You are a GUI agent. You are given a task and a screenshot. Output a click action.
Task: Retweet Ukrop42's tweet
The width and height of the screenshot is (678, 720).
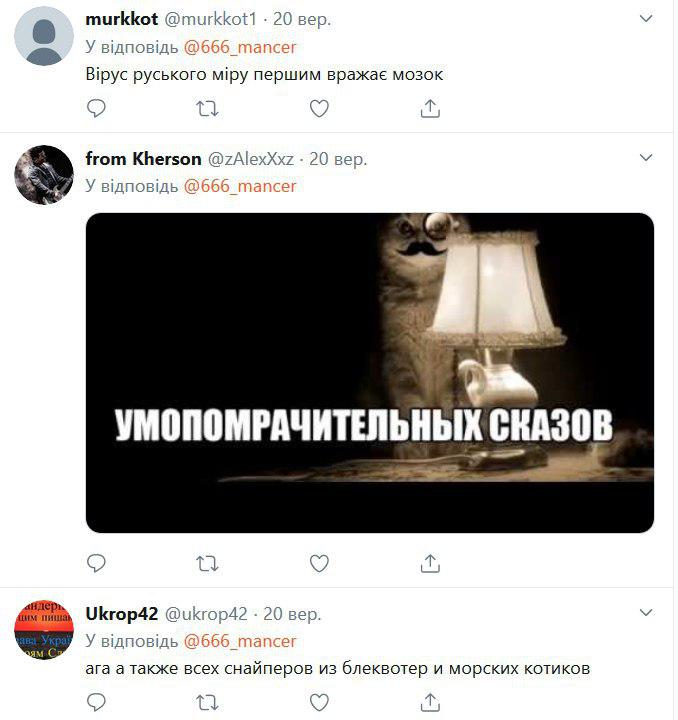(x=207, y=702)
